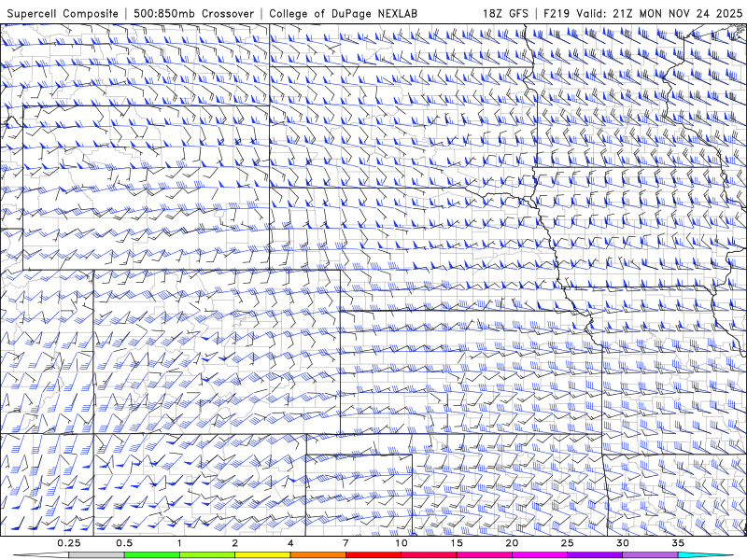Screen dimensions: 747x560
Task: Select the cyan above-35 legend arrow
Action: point(705,555)
